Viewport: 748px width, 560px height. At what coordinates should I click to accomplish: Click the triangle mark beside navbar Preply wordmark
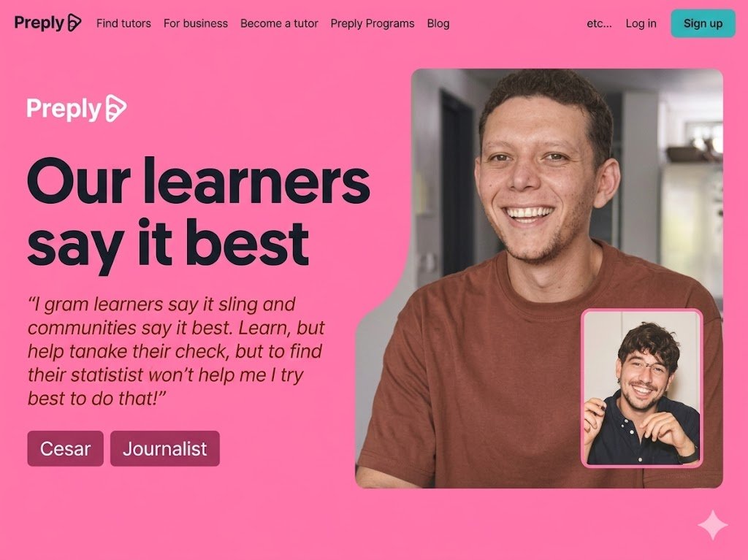[75, 23]
